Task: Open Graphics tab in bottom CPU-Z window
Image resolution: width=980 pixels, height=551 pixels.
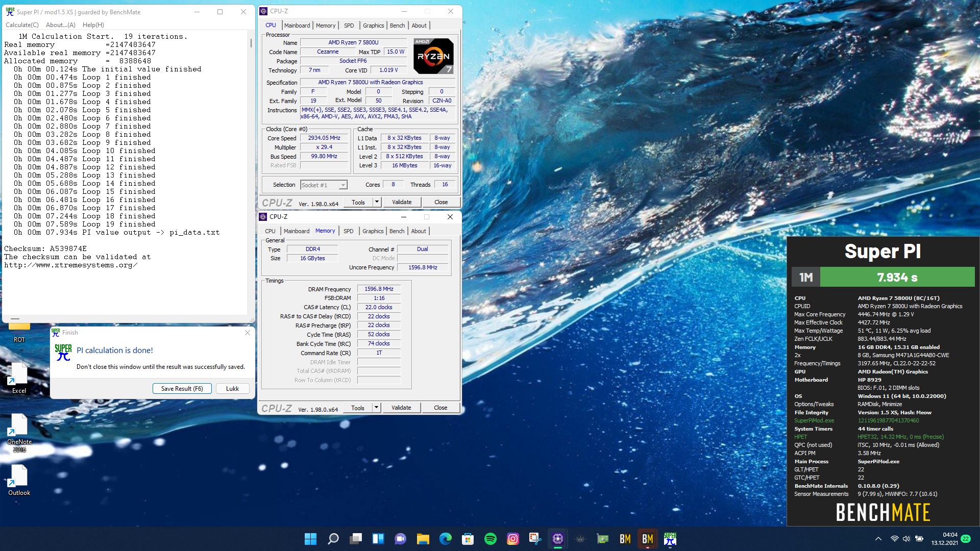Action: point(373,231)
